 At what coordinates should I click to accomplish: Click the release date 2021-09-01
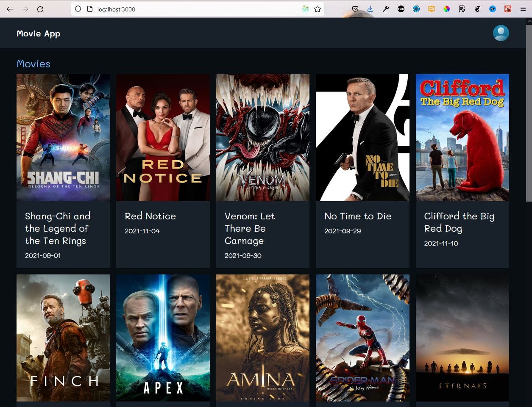click(x=43, y=255)
